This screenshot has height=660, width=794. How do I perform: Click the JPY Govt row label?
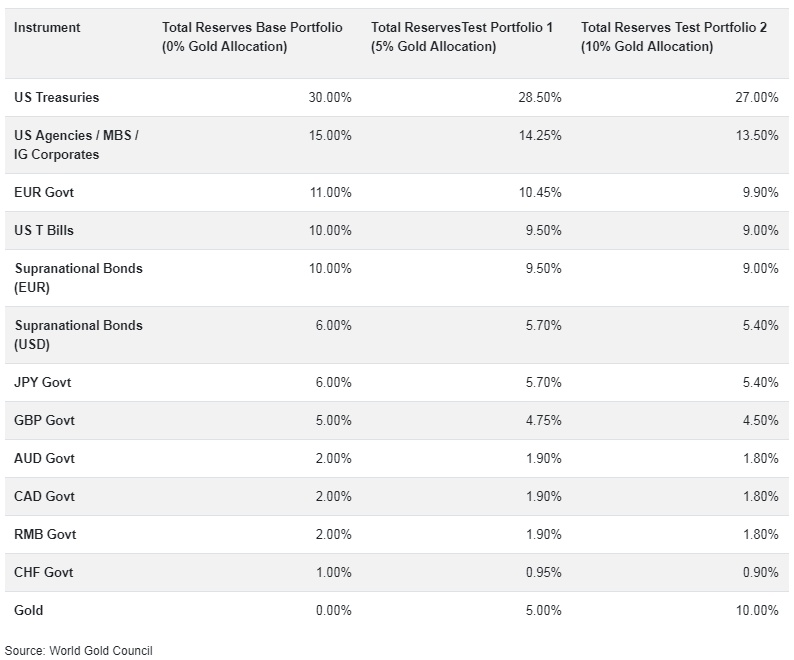click(x=43, y=383)
